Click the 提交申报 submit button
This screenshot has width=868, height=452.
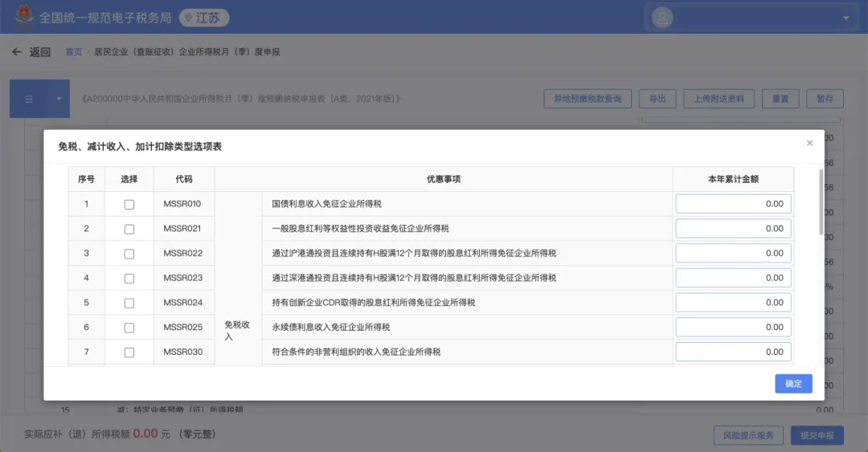point(817,436)
